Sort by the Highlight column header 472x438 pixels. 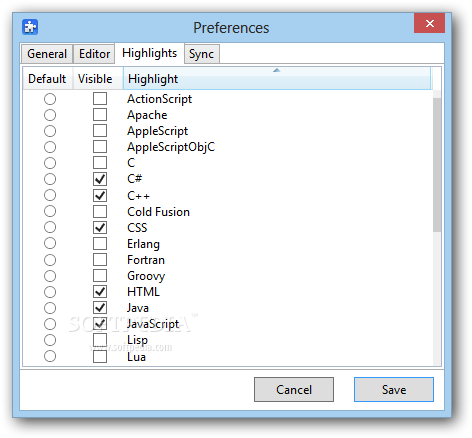[277, 79]
